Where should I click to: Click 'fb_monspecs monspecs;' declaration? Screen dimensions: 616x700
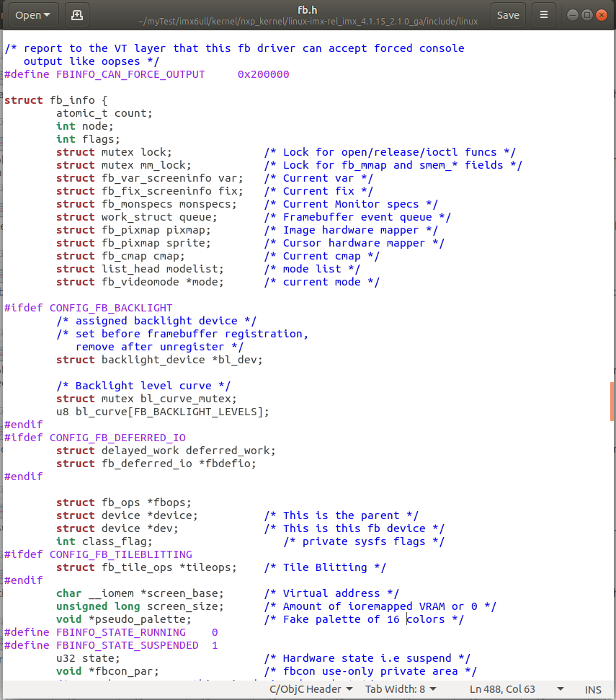pyautogui.click(x=169, y=203)
